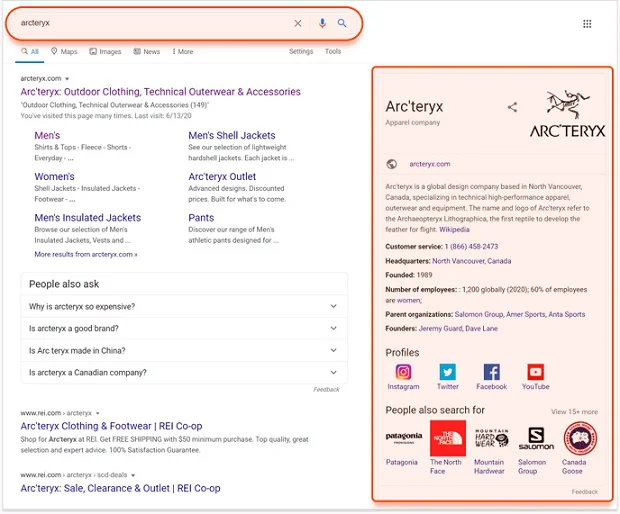Expand 'Is arcteryx a Canadian company?'
This screenshot has height=514, width=620.
184,372
